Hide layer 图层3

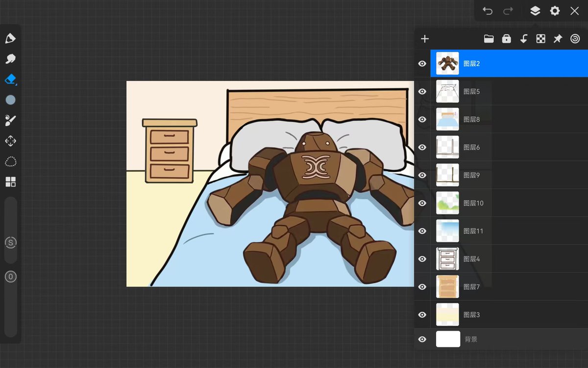[x=422, y=315]
